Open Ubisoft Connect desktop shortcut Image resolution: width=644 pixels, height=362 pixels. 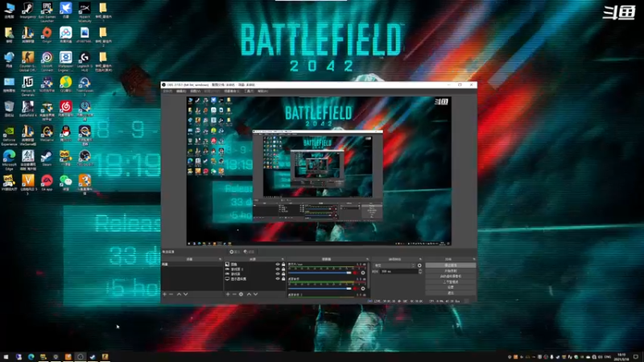(47, 62)
